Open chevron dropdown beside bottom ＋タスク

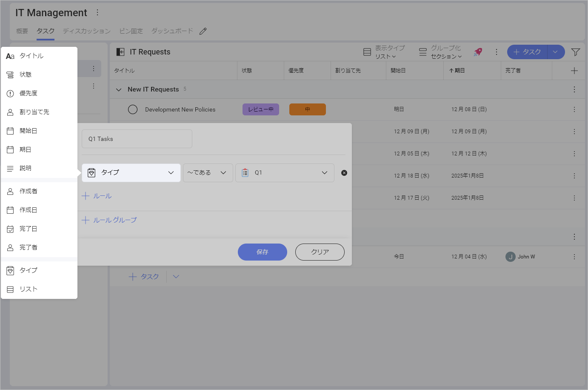pos(176,277)
